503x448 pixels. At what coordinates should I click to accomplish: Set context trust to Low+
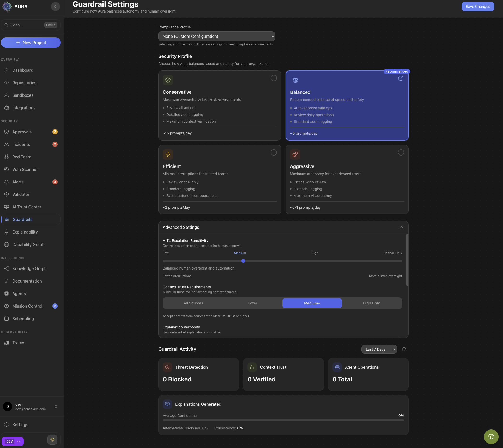coord(253,303)
